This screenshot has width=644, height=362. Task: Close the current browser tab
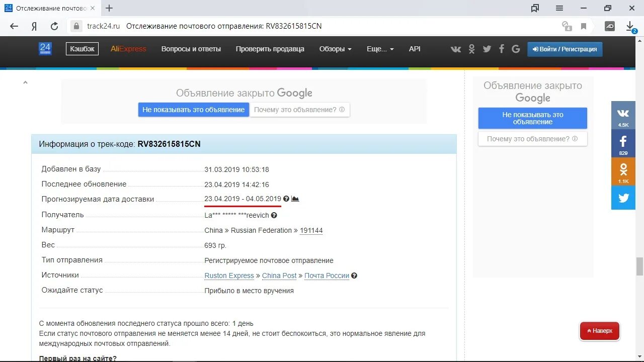[93, 9]
